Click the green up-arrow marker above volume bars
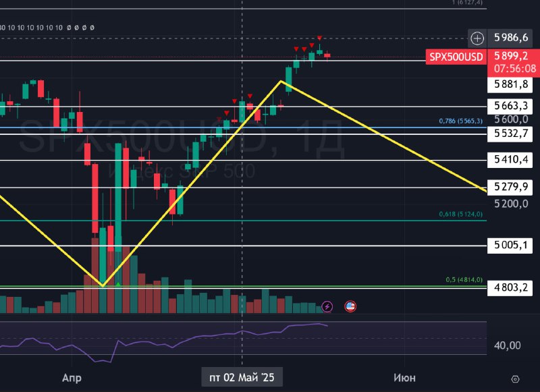 tap(118, 285)
